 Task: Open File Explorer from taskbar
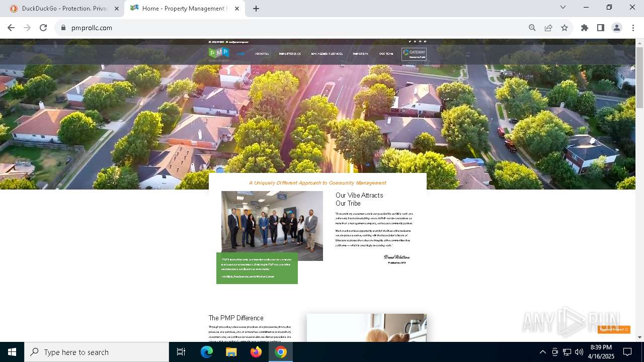[231, 352]
